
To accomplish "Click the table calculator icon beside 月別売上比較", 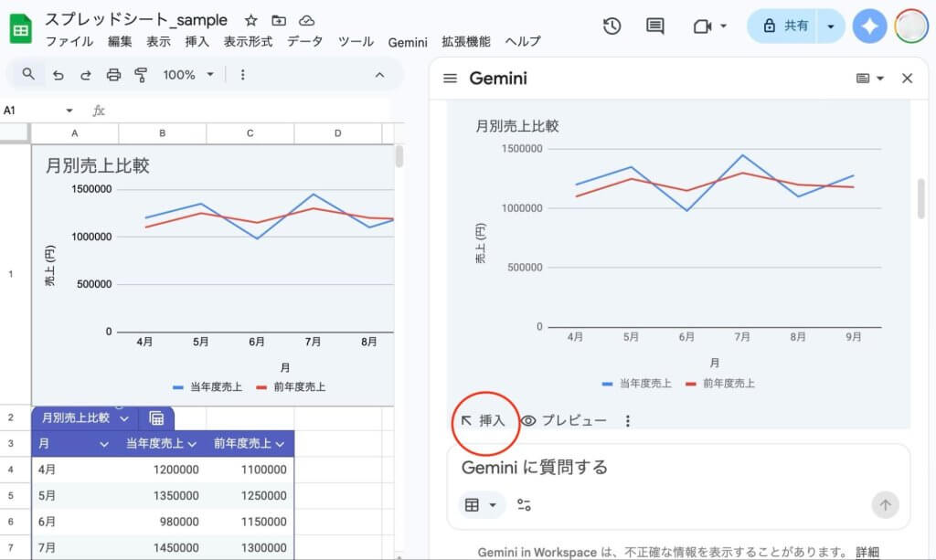I will (156, 418).
